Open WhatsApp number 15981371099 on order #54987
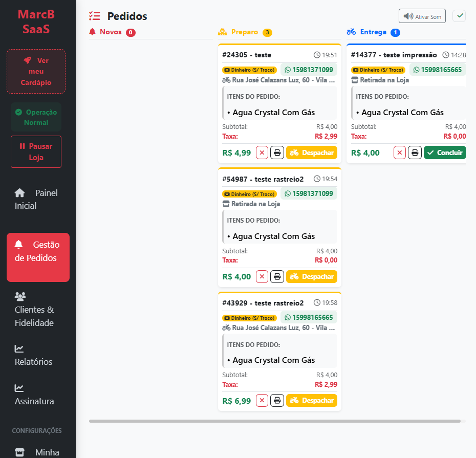The height and width of the screenshot is (458, 476). [x=309, y=194]
